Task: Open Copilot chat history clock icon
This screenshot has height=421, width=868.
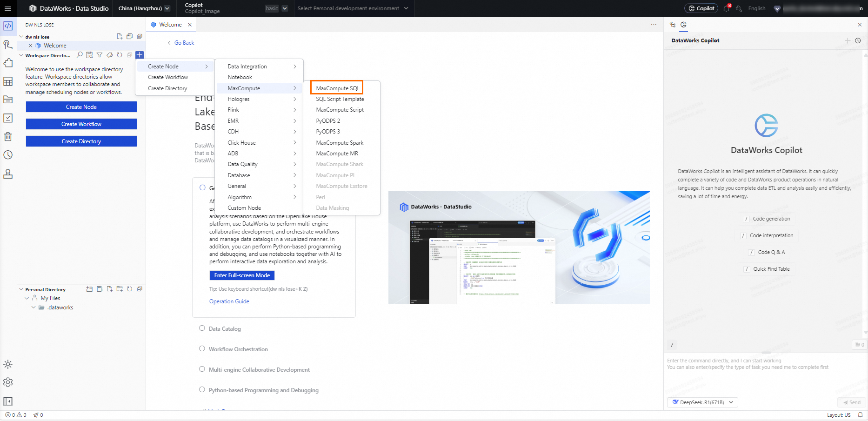Action: (858, 40)
